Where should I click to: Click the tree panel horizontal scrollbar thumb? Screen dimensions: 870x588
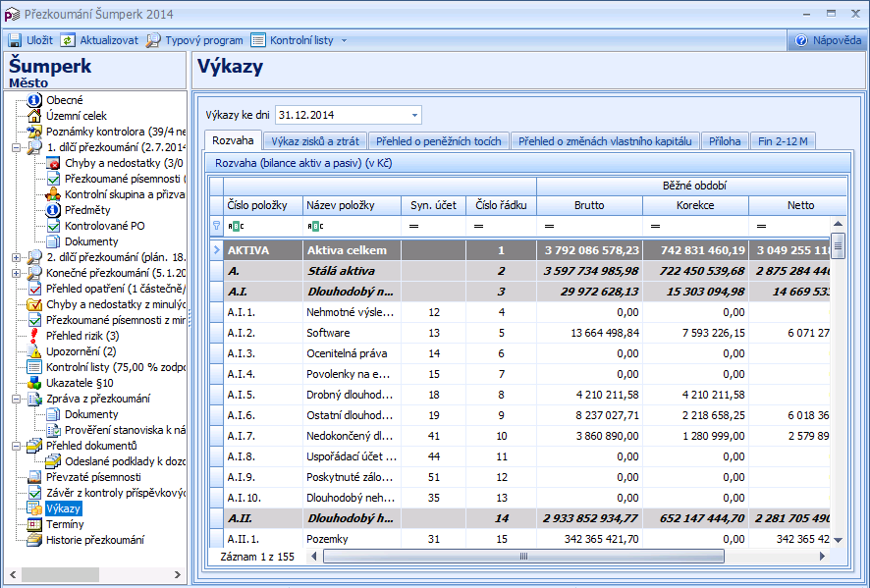(x=60, y=574)
